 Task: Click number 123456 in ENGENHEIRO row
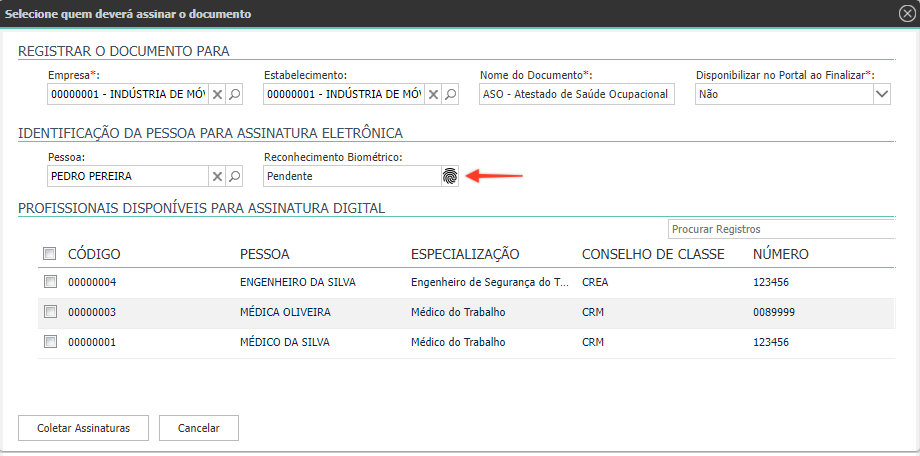coord(771,282)
